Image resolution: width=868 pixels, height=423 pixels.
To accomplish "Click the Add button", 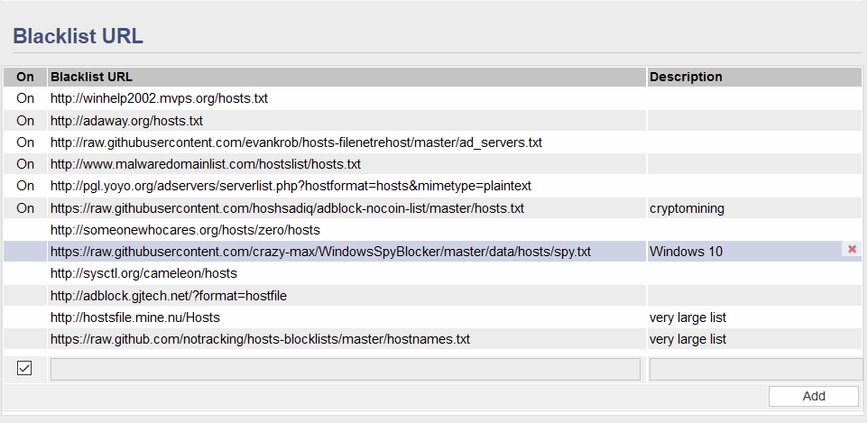I will (x=814, y=396).
